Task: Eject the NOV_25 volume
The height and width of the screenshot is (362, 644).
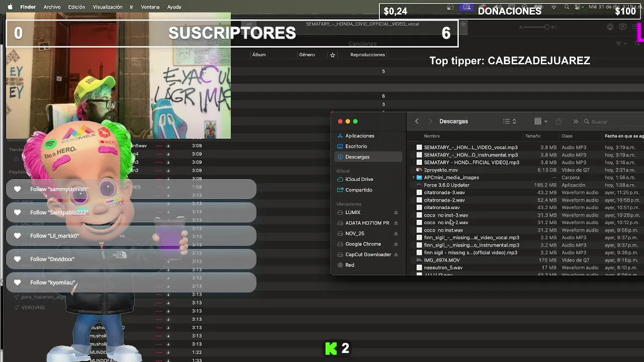Action: click(396, 234)
